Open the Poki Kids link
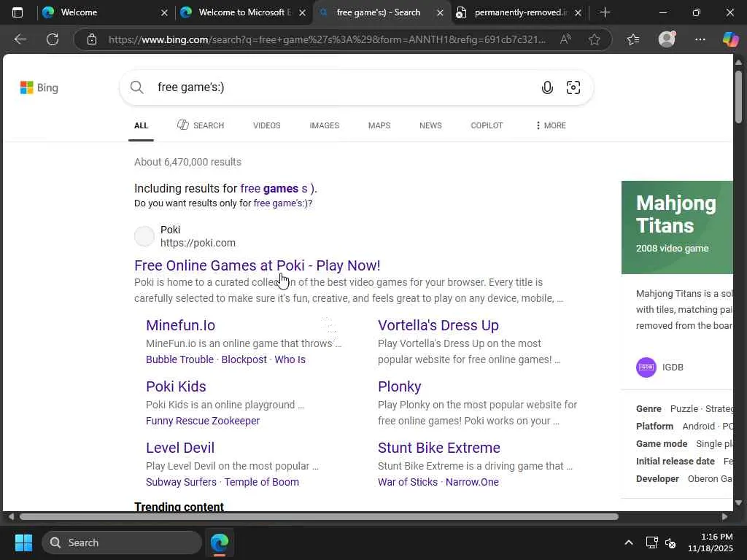The height and width of the screenshot is (560, 747). pyautogui.click(x=176, y=386)
